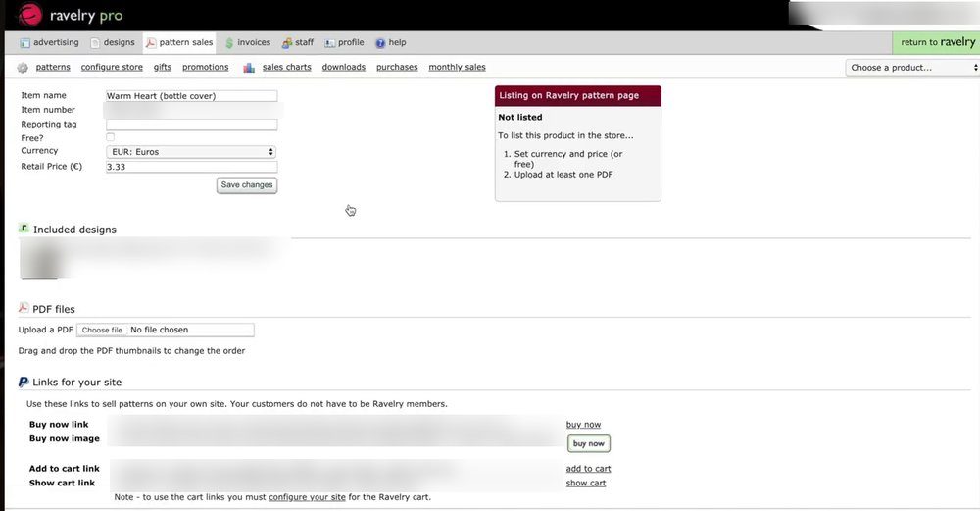This screenshot has width=980, height=511.
Task: Open the configure store link
Action: point(112,67)
